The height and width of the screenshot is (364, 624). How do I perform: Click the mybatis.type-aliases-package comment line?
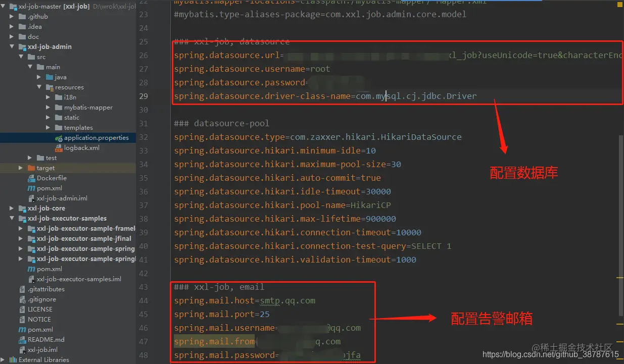tap(320, 14)
